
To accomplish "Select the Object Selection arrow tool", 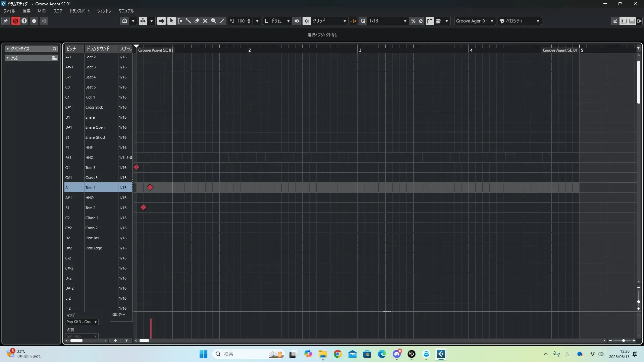I will 171,21.
